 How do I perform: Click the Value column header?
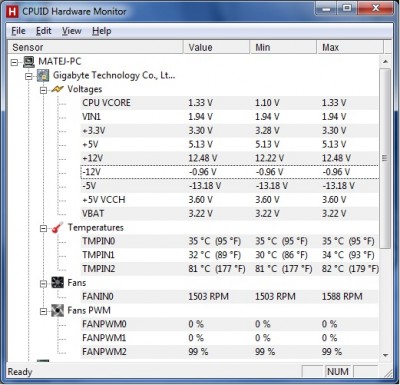[x=216, y=47]
